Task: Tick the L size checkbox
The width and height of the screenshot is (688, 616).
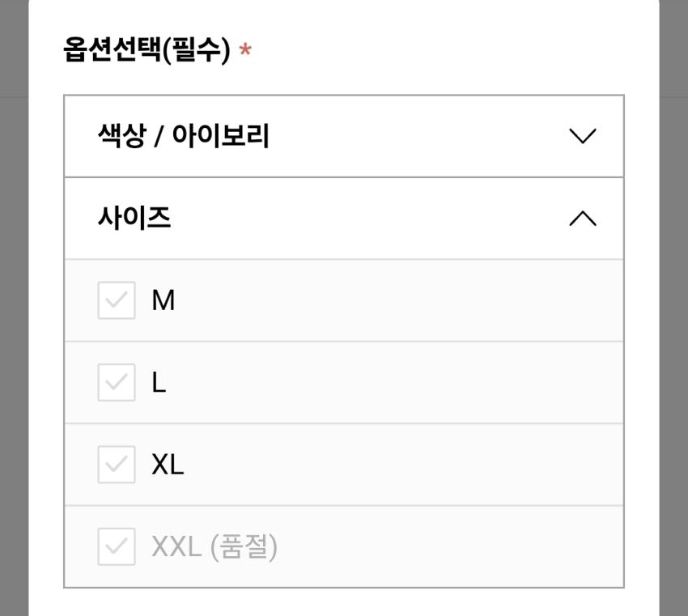Action: pos(117,382)
